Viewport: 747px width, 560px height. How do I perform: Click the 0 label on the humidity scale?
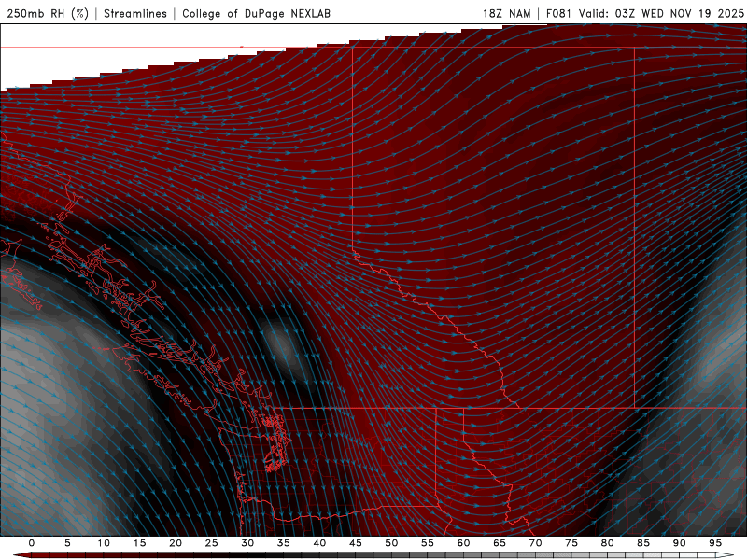point(32,543)
